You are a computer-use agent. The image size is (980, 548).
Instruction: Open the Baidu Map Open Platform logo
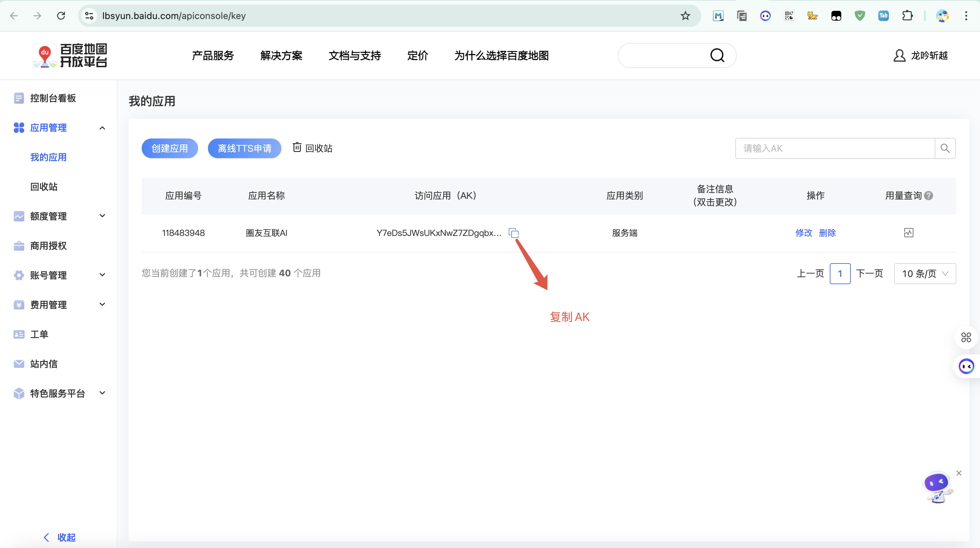70,55
